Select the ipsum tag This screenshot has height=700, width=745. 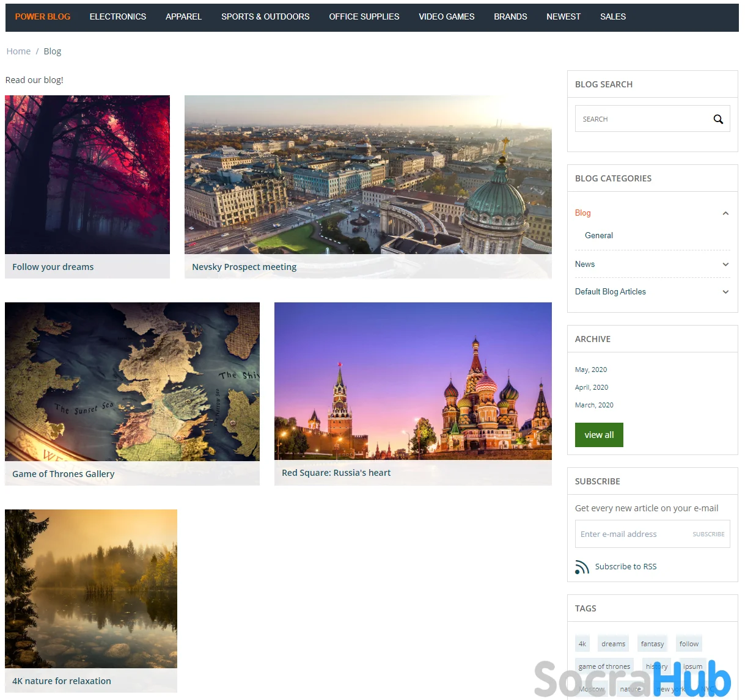pyautogui.click(x=692, y=666)
